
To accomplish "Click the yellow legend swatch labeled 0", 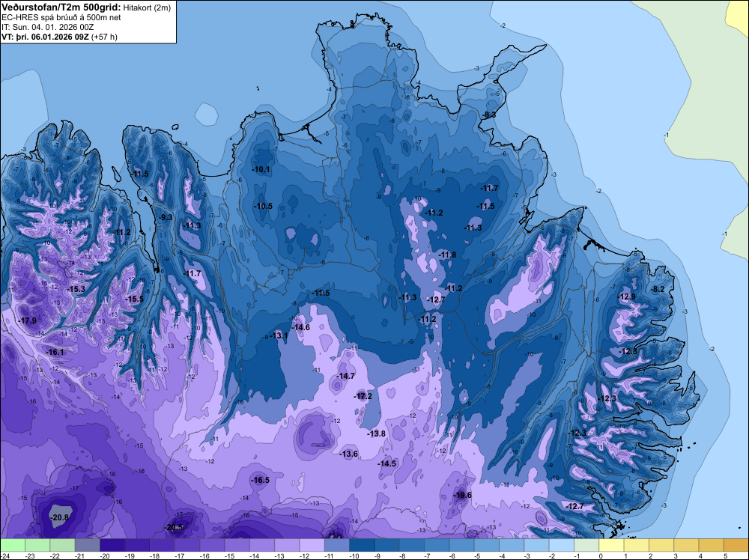I will (x=611, y=545).
